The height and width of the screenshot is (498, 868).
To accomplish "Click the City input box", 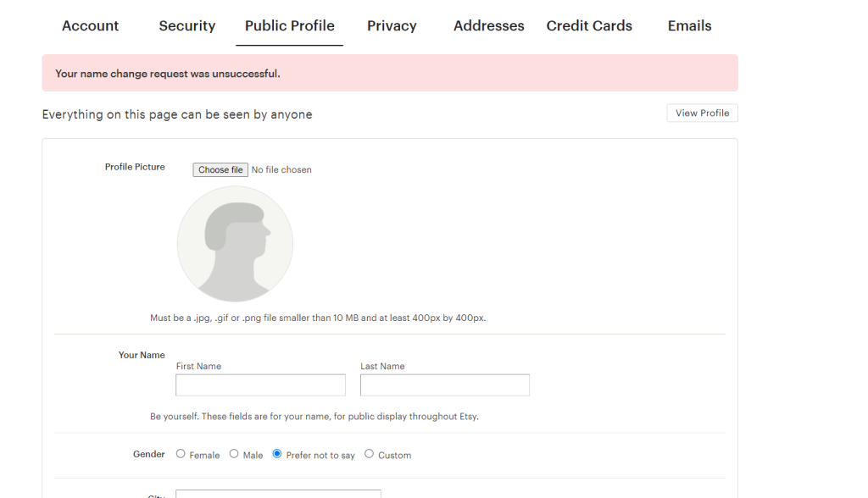I will (278, 493).
